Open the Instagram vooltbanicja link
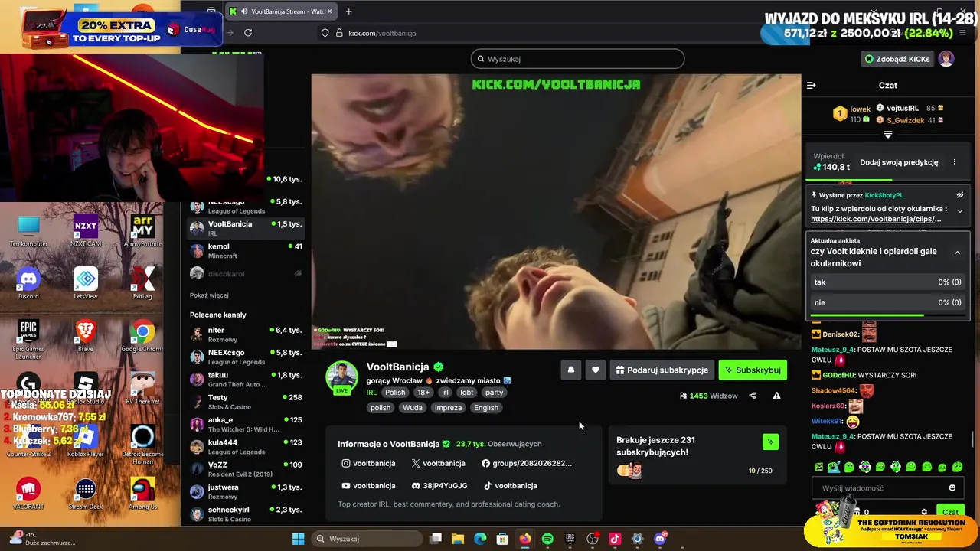 (x=368, y=463)
